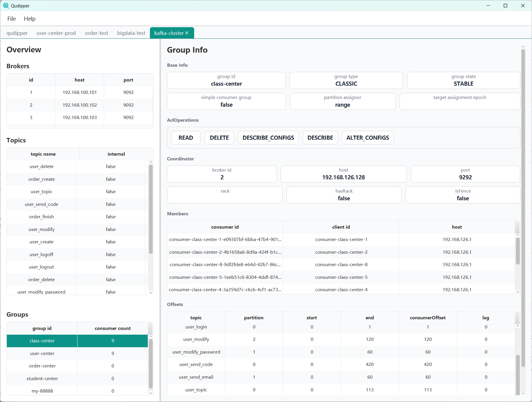Open the File menu
The image size is (532, 402).
12,19
